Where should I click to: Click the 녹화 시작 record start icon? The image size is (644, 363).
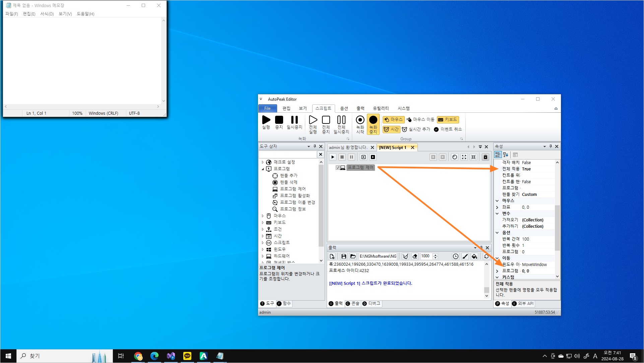click(360, 120)
